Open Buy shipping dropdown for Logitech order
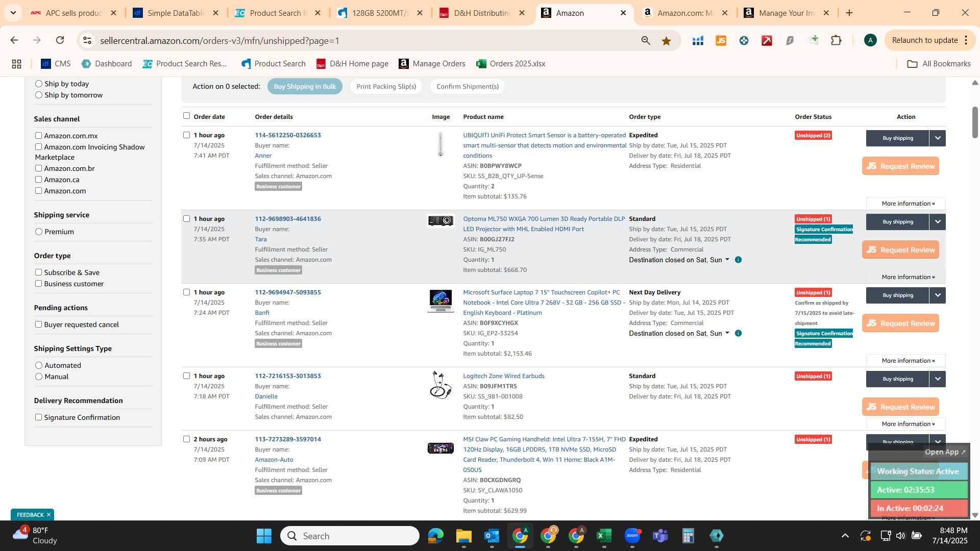The width and height of the screenshot is (980, 551). click(937, 379)
